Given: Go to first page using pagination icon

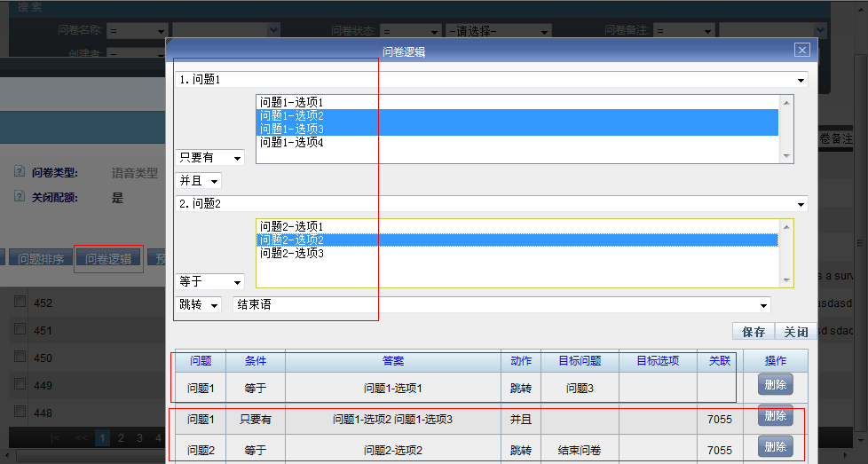Looking at the screenshot, I should point(56,437).
